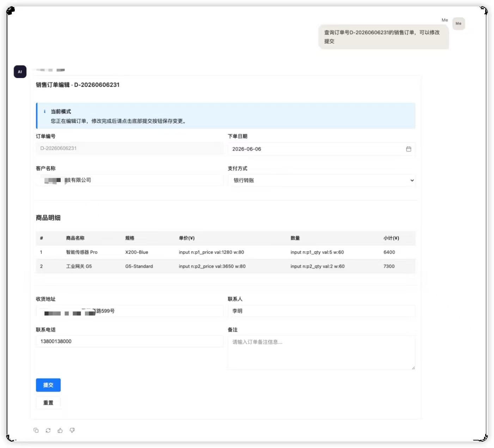This screenshot has width=494, height=448.
Task: Open the calendar icon in 下单日期 field
Action: point(408,149)
